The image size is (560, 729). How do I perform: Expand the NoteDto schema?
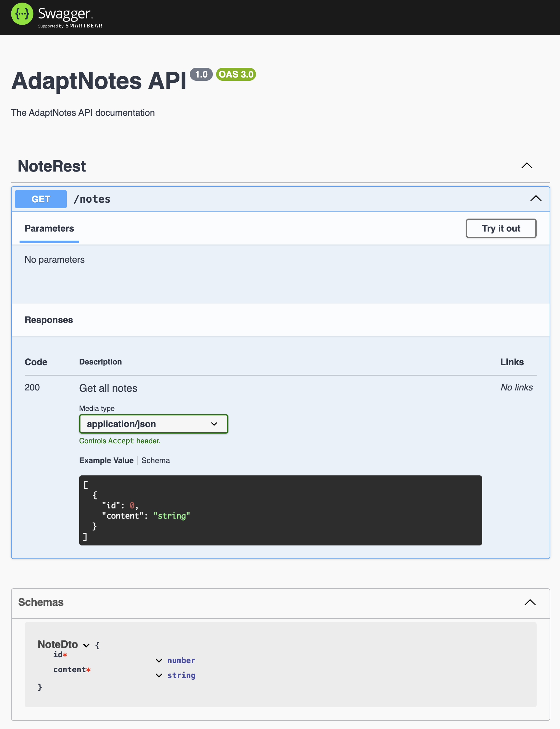point(86,645)
